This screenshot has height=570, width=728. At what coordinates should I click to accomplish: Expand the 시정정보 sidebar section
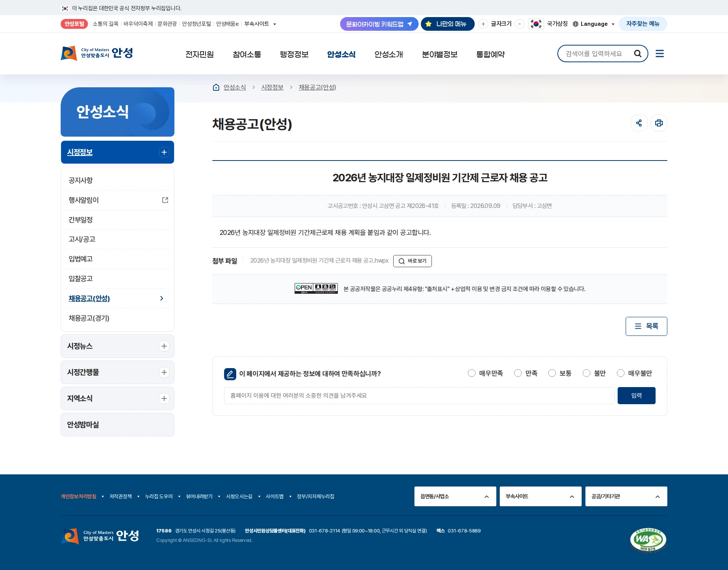[x=164, y=152]
